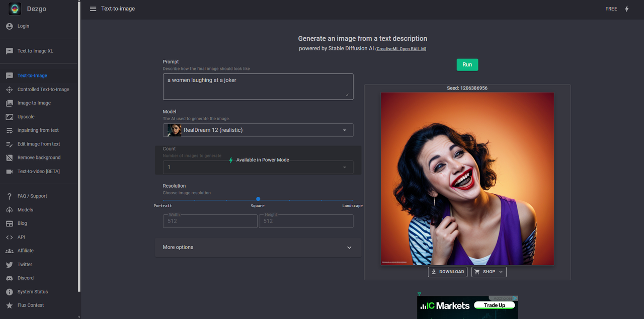
Task: Open the SHOP dropdown button
Action: coord(489,272)
